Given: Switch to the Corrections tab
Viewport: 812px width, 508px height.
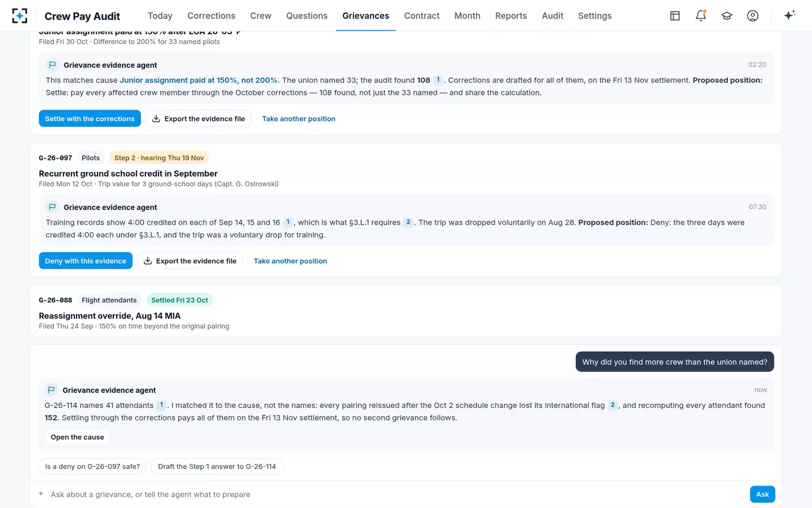Looking at the screenshot, I should click(x=211, y=16).
